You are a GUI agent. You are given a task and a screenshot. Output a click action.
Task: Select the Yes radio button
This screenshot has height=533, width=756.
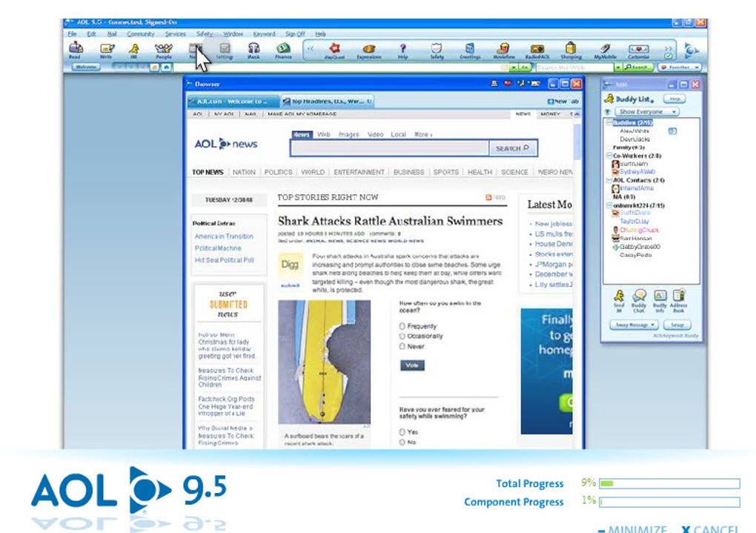(402, 431)
